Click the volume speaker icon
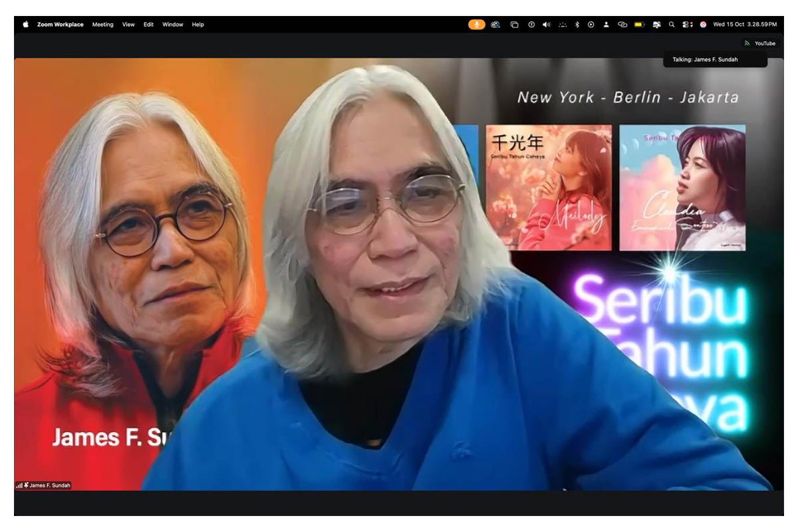Viewport: 798px width, 532px height. 546,25
